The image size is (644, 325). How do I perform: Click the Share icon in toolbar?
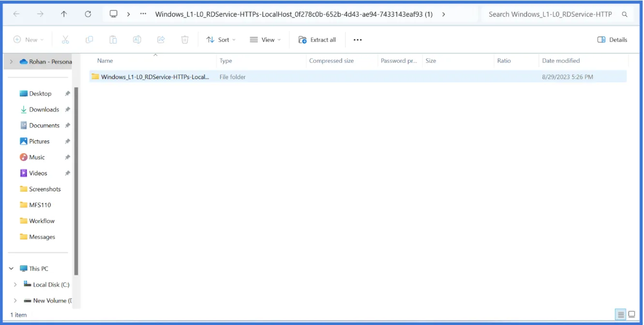[x=161, y=40]
